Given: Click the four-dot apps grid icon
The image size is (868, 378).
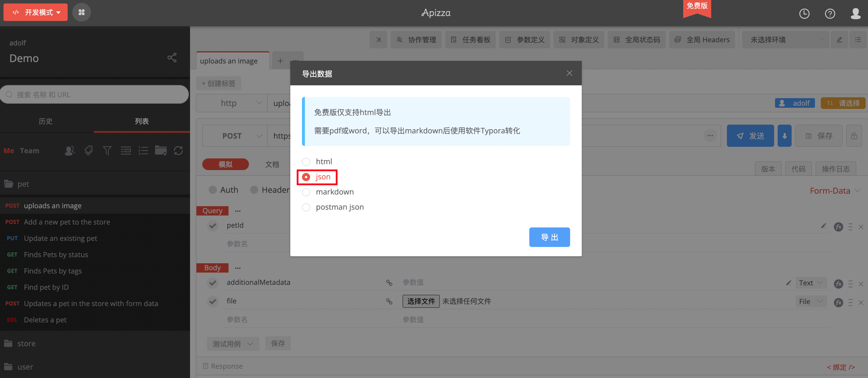Looking at the screenshot, I should [81, 13].
